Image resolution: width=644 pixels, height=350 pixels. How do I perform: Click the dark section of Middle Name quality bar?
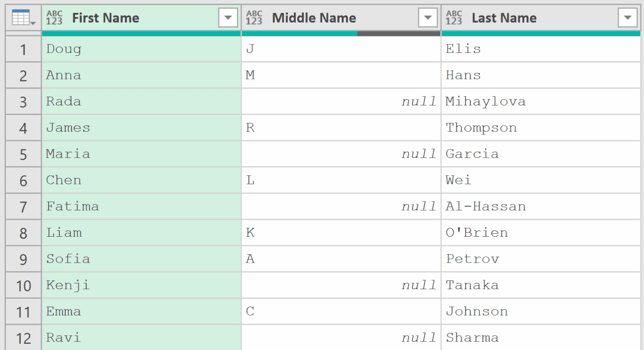[x=398, y=32]
